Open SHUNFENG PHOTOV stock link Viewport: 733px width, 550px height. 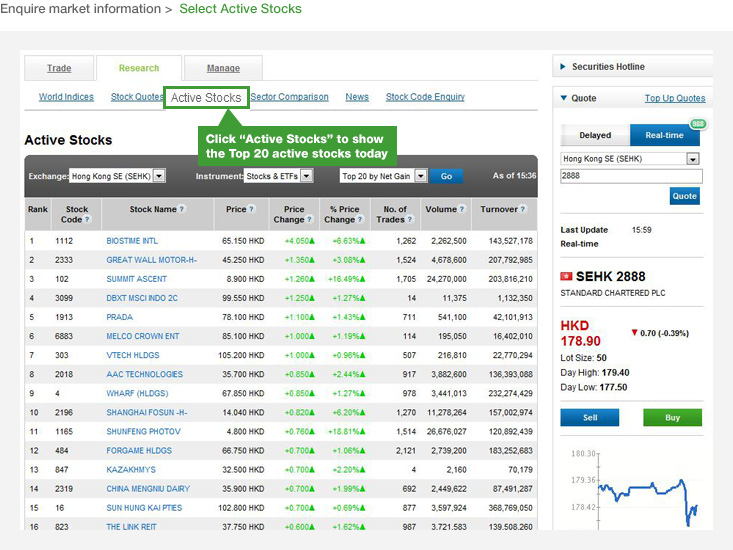coord(144,432)
